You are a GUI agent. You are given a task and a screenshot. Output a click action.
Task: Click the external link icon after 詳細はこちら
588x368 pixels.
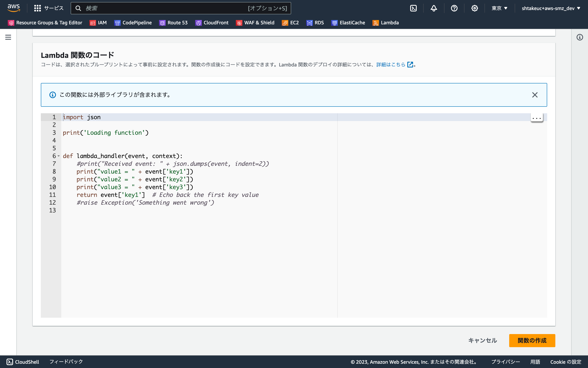(410, 64)
